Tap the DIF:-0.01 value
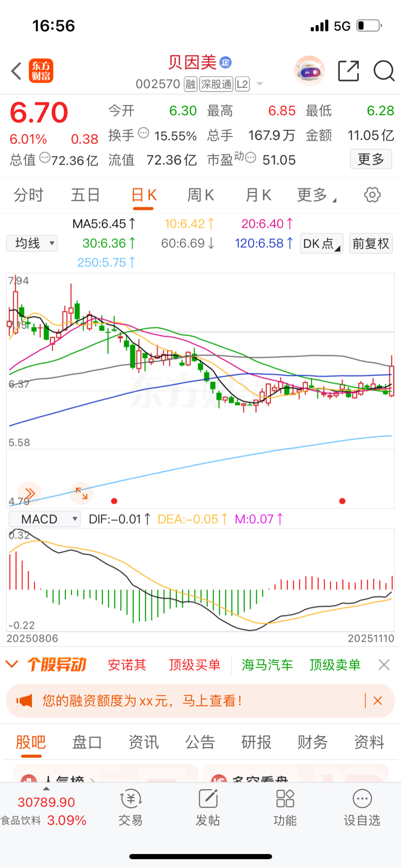 point(120,519)
